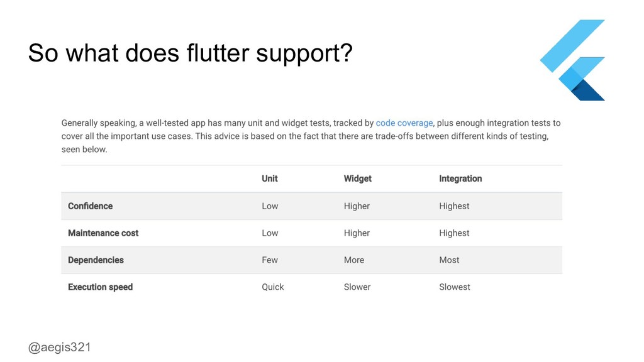Open the code coverage link

(x=404, y=123)
